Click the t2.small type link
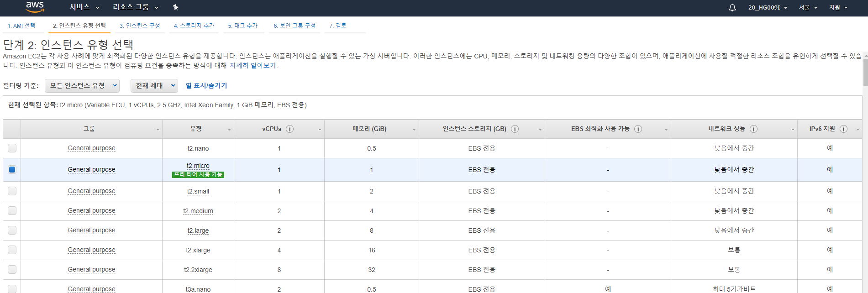Screen dimensions: 868x293 tap(198, 191)
